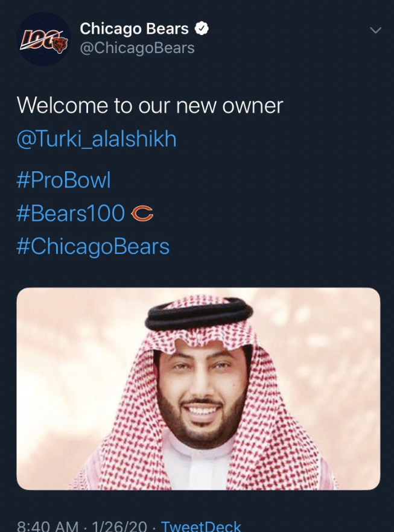
Task: Follow the #ProBowl hashtag
Action: tap(63, 180)
